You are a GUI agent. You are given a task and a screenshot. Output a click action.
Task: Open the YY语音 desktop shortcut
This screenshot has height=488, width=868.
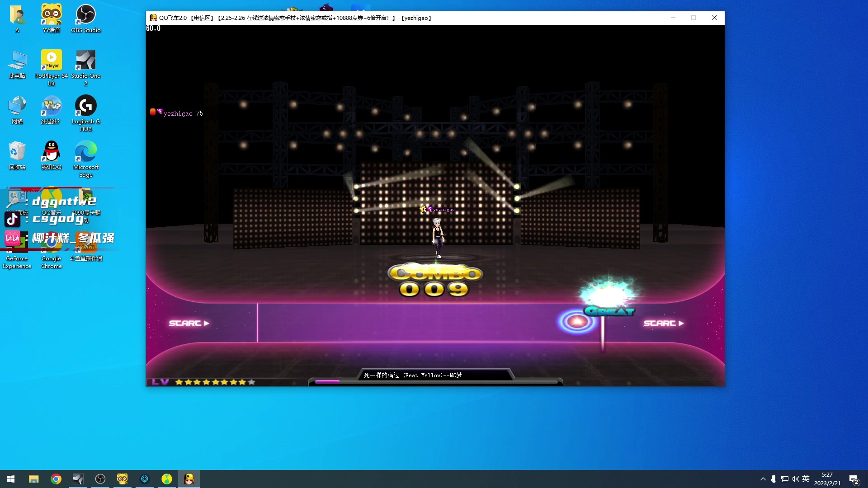[52, 19]
